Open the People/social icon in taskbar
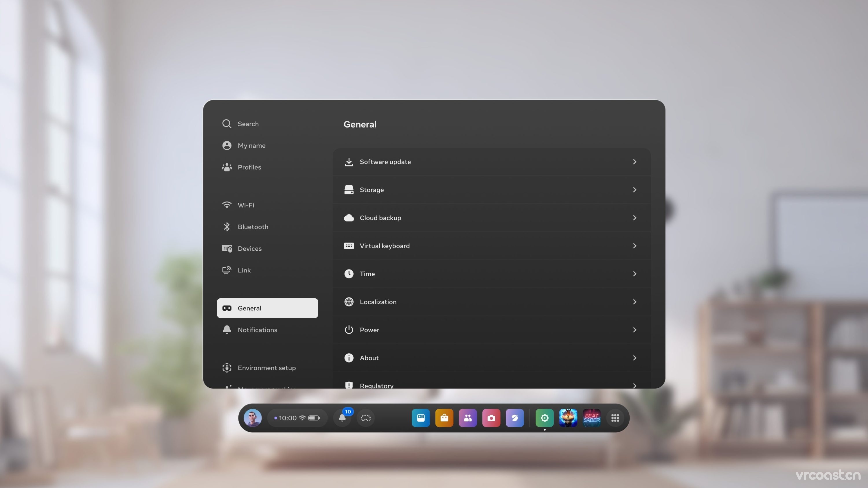The image size is (868, 488). (467, 418)
